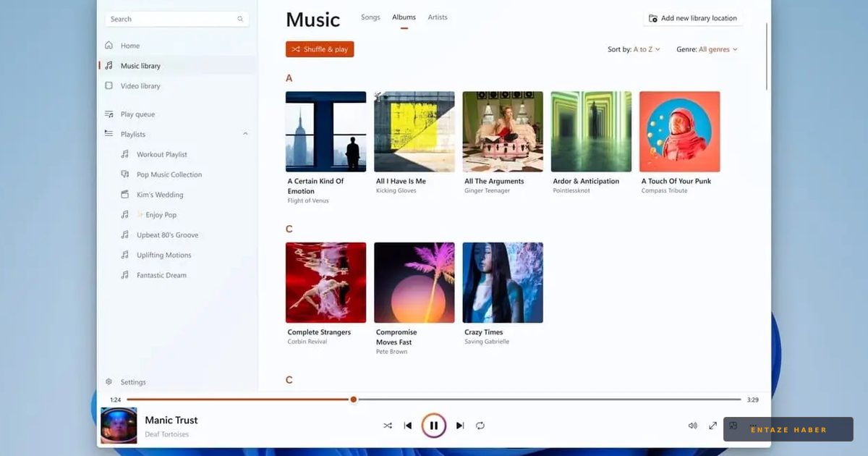
Task: Toggle shuffle in playback controls
Action: pyautogui.click(x=388, y=426)
